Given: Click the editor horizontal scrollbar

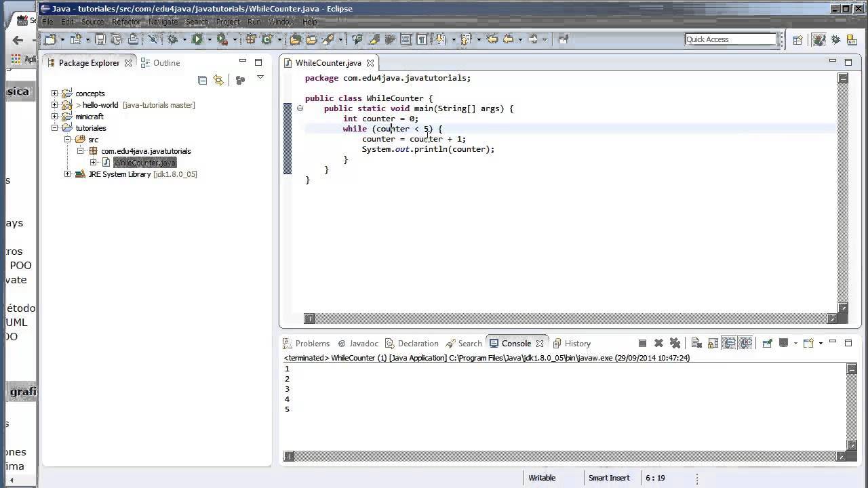Looking at the screenshot, I should 570,319.
